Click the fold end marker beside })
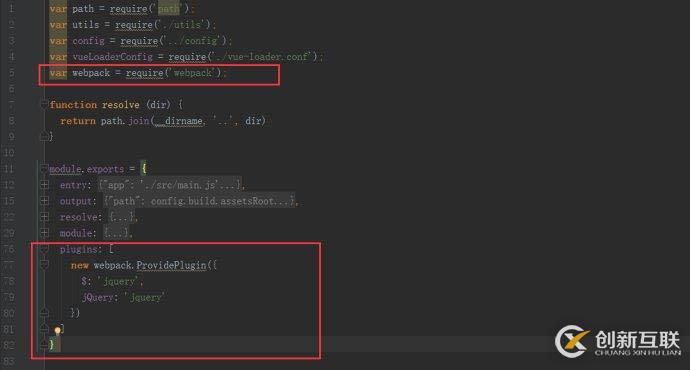Screen dimensions: 690x370 pos(44,313)
